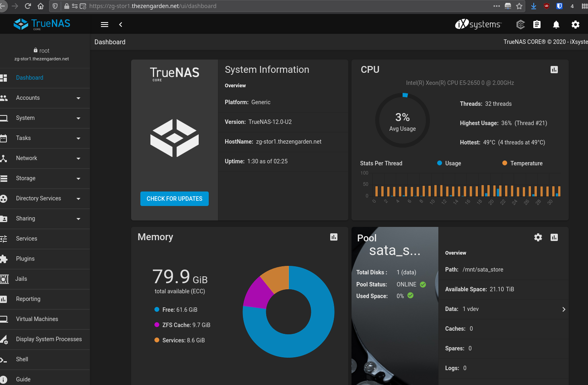Click Dashboard sidebar icon
The image size is (588, 385).
pyautogui.click(x=4, y=78)
